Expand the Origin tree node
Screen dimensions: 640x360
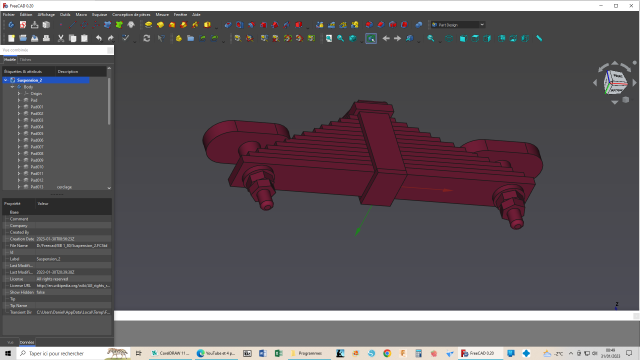19,93
